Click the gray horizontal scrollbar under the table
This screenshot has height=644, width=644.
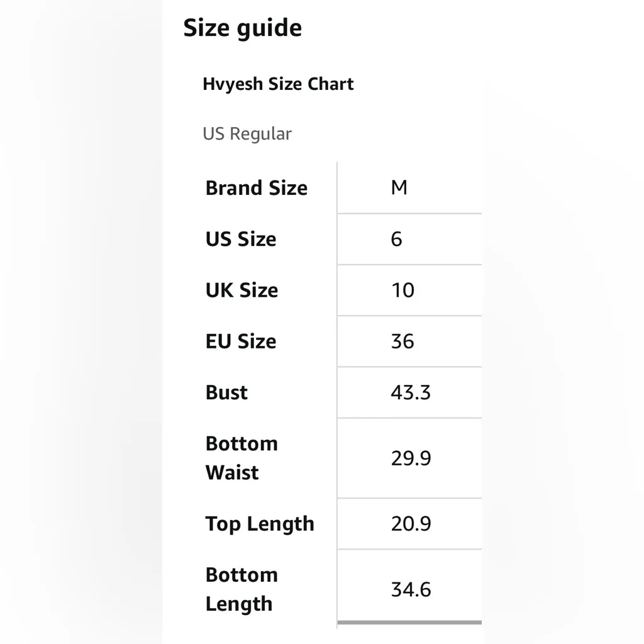409,623
